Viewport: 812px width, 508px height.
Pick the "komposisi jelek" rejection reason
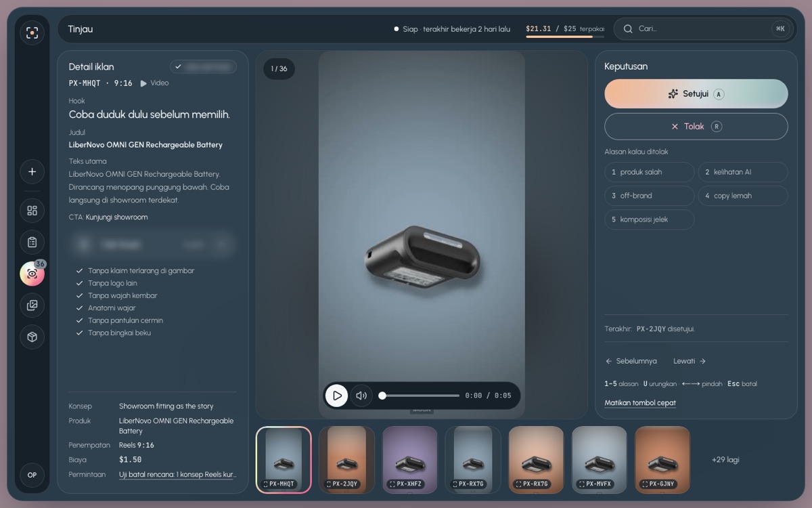pyautogui.click(x=649, y=219)
